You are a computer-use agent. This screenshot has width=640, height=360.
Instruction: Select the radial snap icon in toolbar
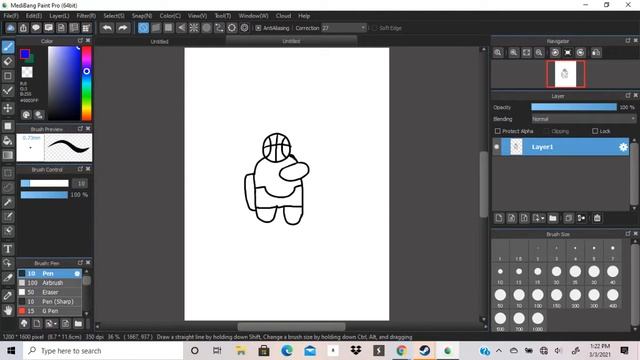pyautogui.click(x=194, y=28)
